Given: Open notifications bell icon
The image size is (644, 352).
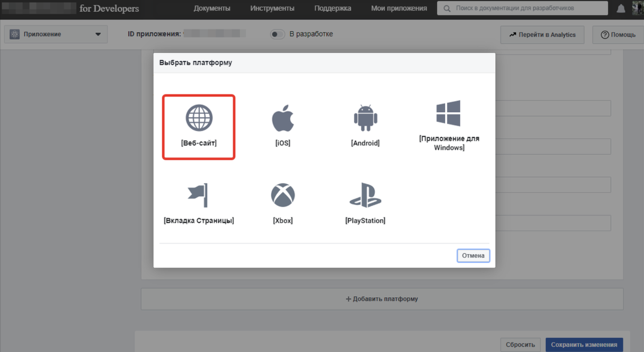Looking at the screenshot, I should pyautogui.click(x=621, y=9).
